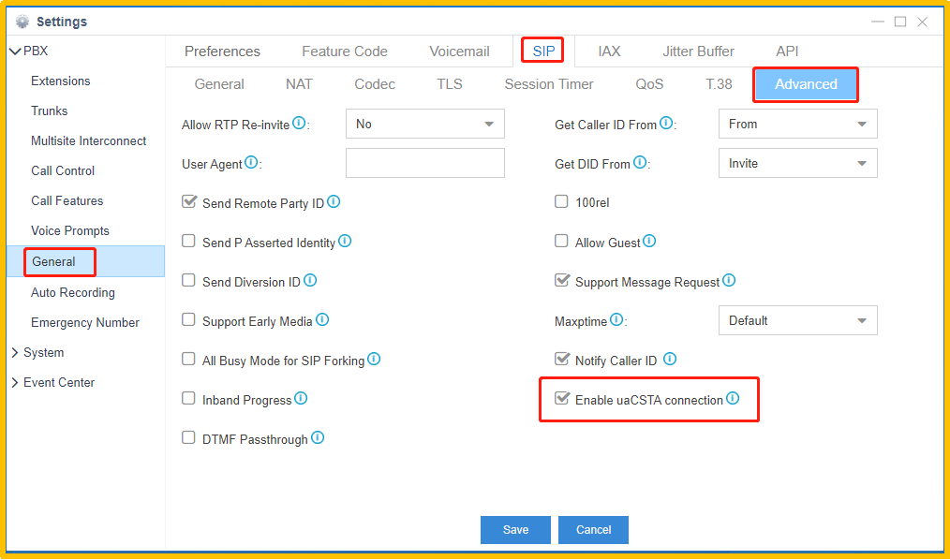Open Multisite Interconnect settings

[88, 141]
